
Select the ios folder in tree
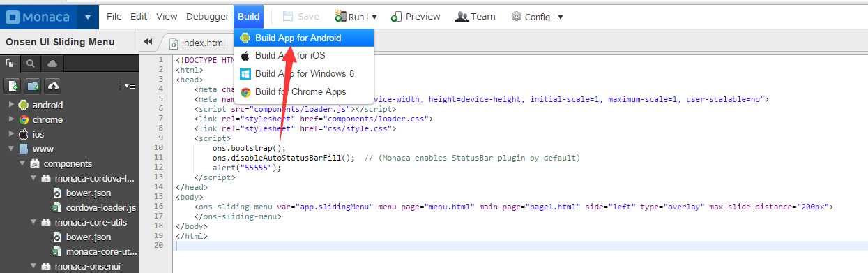(x=38, y=134)
